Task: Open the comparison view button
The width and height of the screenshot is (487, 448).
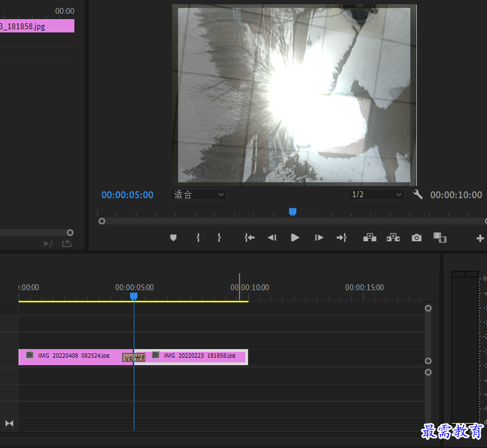Action: [440, 238]
